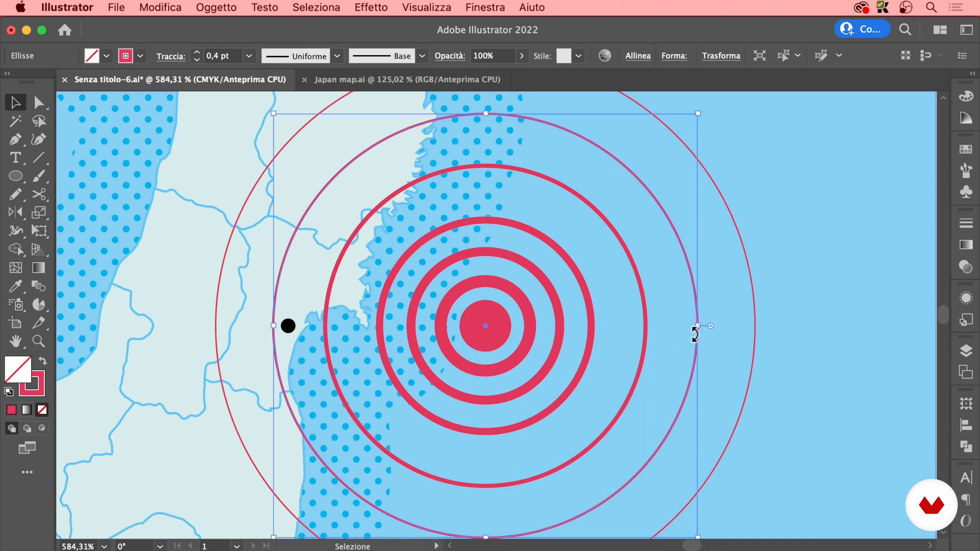
Task: Click the Allinea panel link
Action: click(x=638, y=56)
